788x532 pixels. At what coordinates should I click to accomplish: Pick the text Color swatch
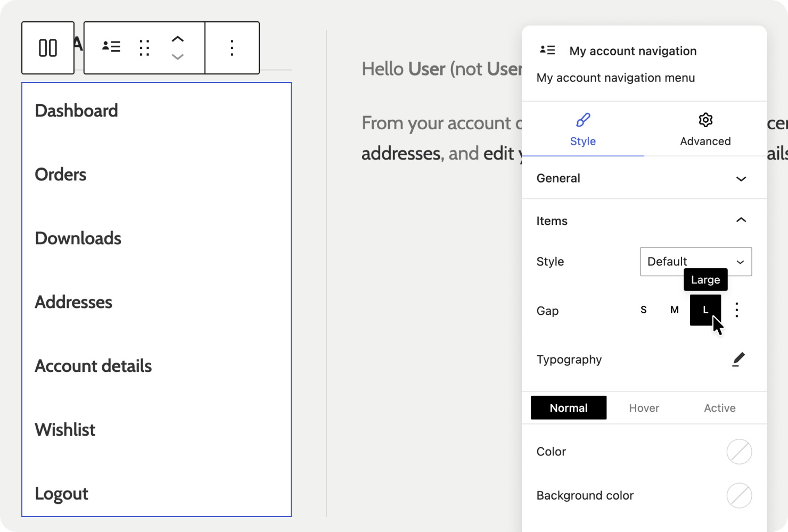click(740, 452)
